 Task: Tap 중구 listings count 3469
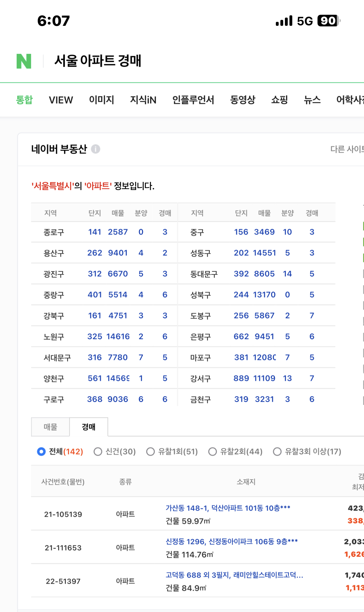pos(264,232)
